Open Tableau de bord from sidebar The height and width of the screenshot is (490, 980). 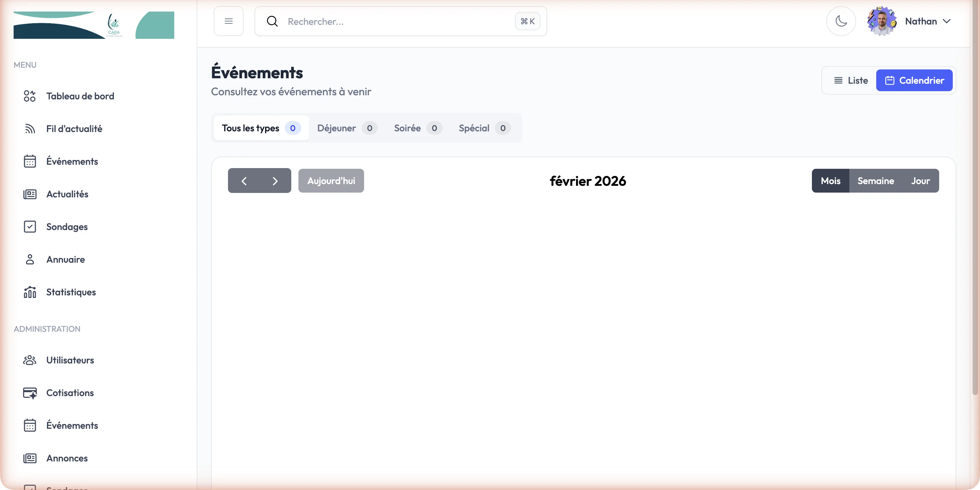80,96
